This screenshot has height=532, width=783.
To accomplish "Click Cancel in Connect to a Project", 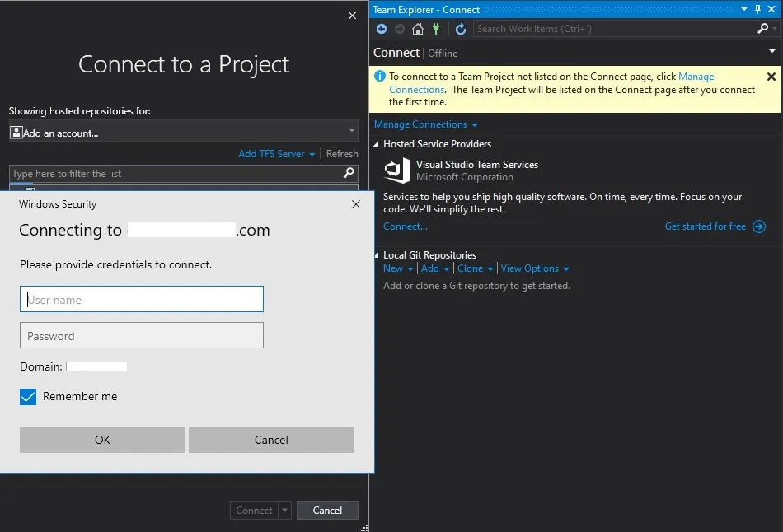I will 327,510.
